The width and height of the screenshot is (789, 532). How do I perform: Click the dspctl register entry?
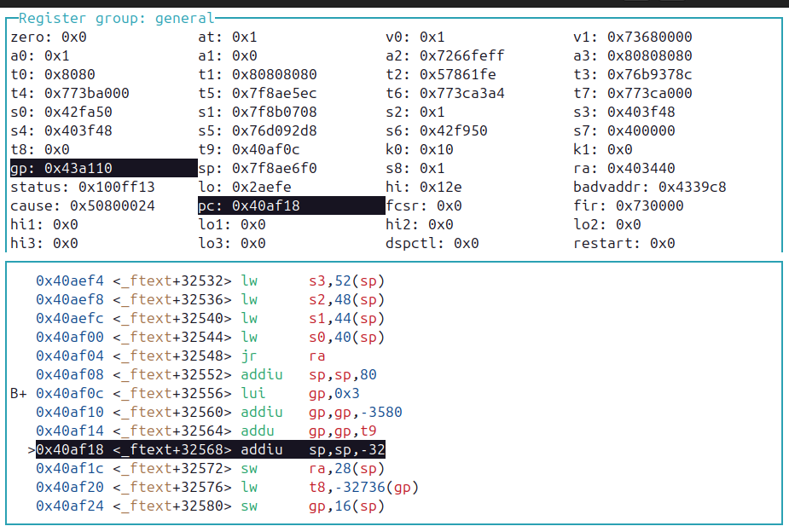coord(432,243)
